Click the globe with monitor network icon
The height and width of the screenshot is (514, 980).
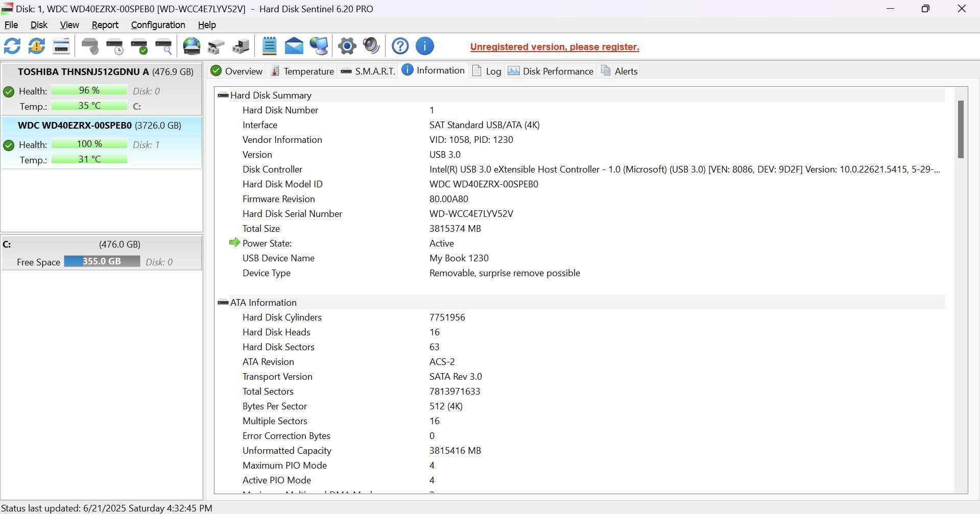pos(319,46)
